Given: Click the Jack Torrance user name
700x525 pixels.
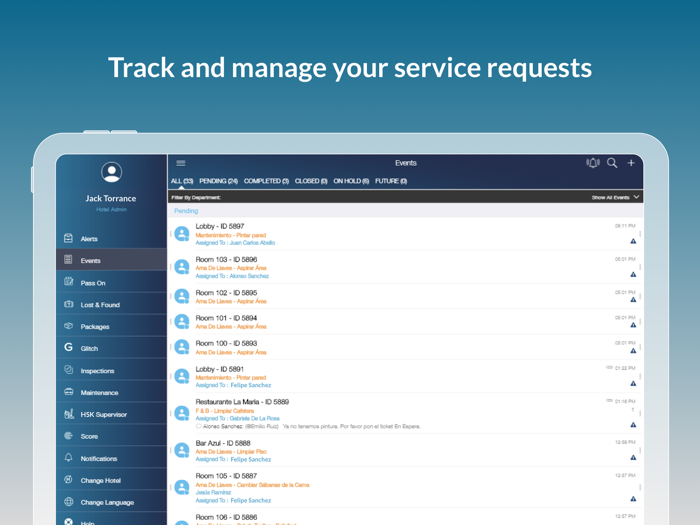Looking at the screenshot, I should (x=111, y=198).
